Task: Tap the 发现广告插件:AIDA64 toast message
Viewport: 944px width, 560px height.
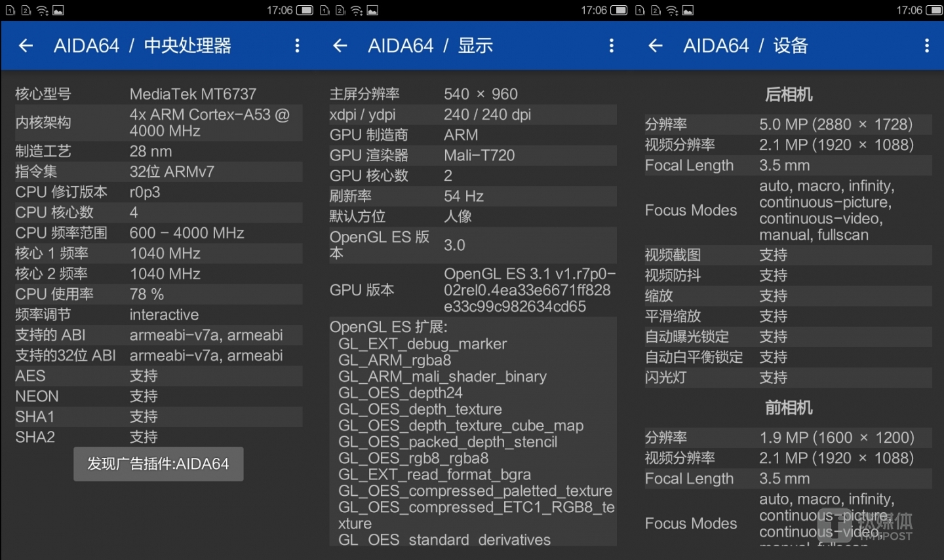Action: [158, 464]
